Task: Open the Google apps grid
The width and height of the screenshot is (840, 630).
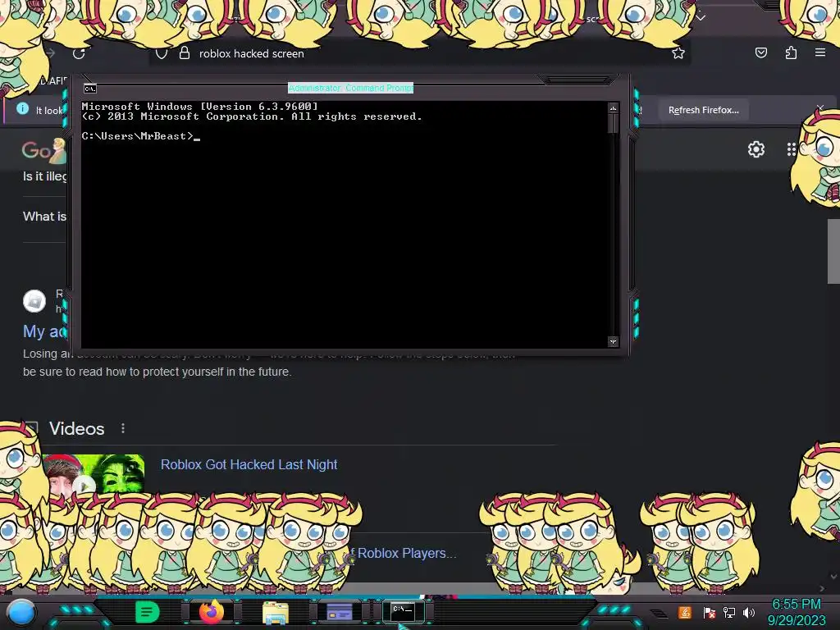Action: 792,149
